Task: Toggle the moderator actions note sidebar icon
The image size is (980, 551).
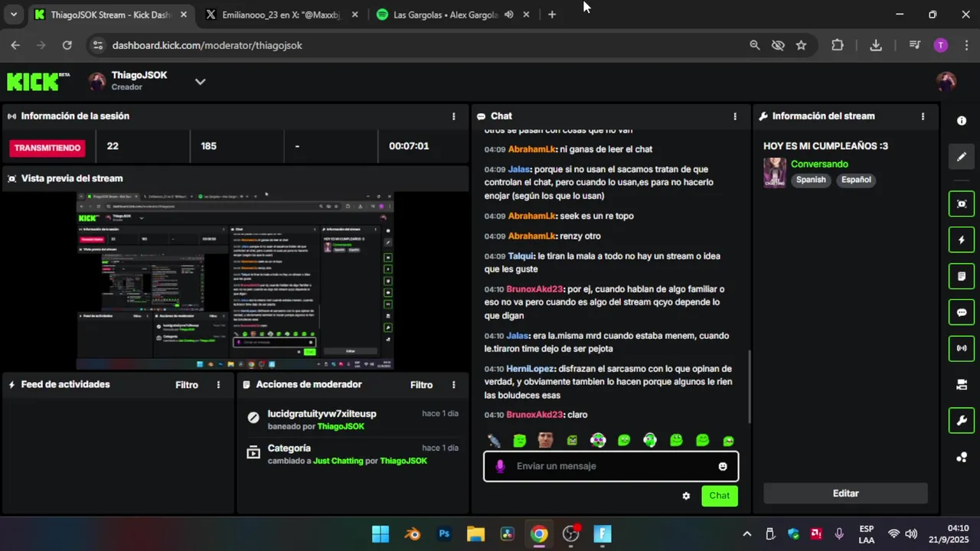Action: tap(962, 276)
